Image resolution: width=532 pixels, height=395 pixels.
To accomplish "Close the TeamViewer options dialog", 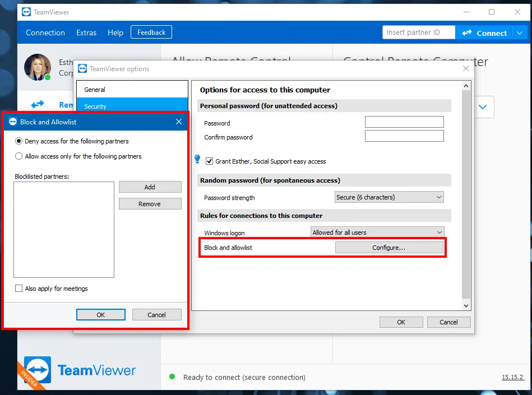I will click(x=466, y=68).
